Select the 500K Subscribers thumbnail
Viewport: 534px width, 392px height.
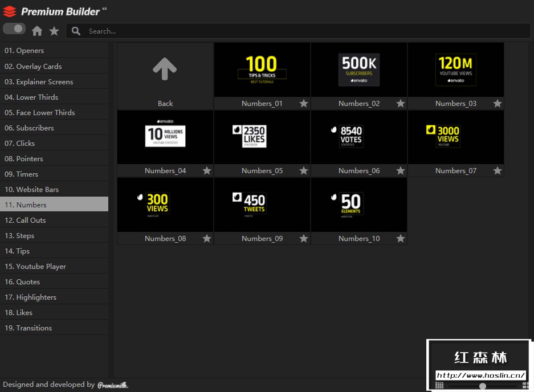point(359,70)
